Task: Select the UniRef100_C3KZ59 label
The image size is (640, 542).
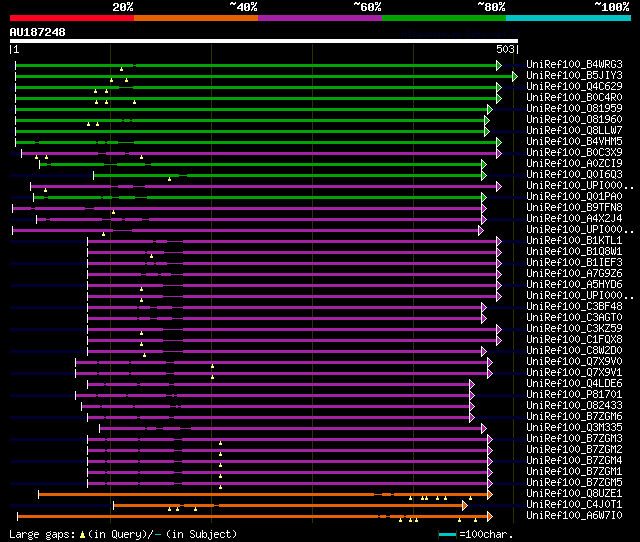Action: [x=574, y=329]
